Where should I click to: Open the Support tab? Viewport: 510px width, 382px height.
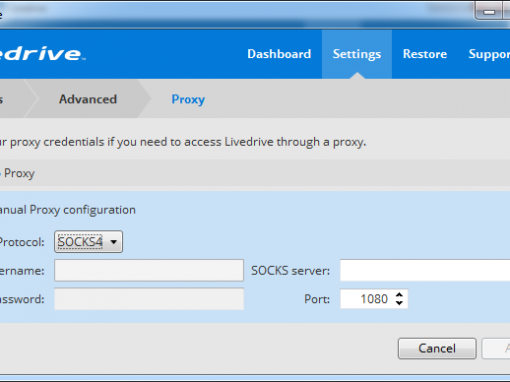[x=489, y=54]
